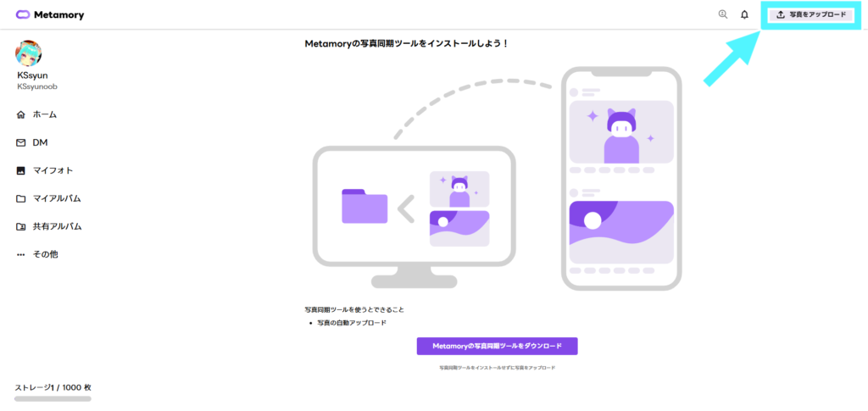Click the Metamory wordmark text
The height and width of the screenshot is (411, 868).
tap(59, 15)
